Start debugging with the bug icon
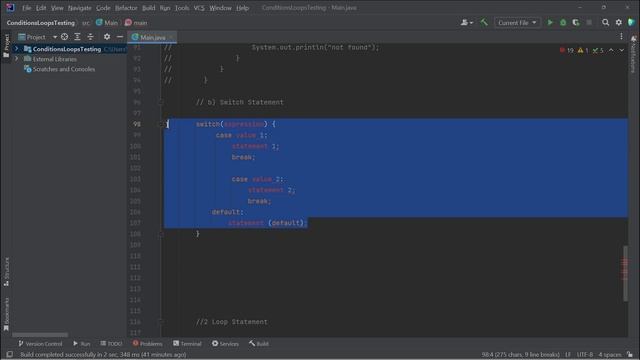The width and height of the screenshot is (640, 360). 563,22
